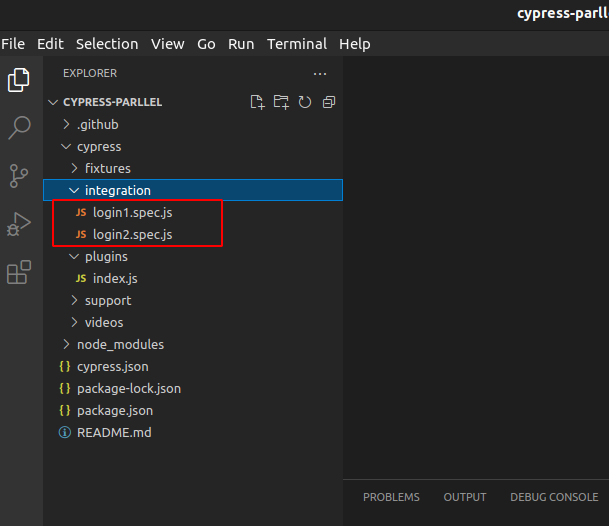Open the Search view icon
Screen dimensions: 609x526
(19, 127)
